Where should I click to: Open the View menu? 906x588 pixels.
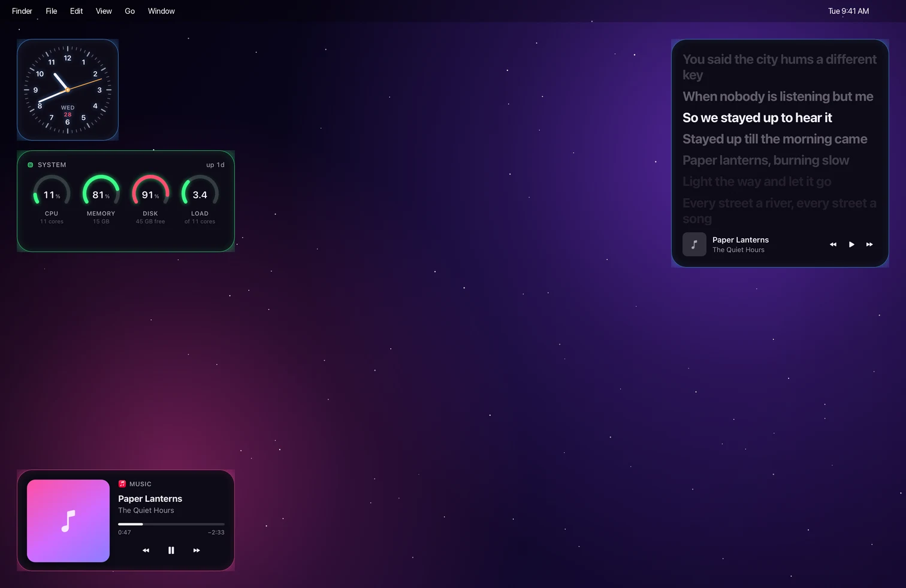pos(104,11)
